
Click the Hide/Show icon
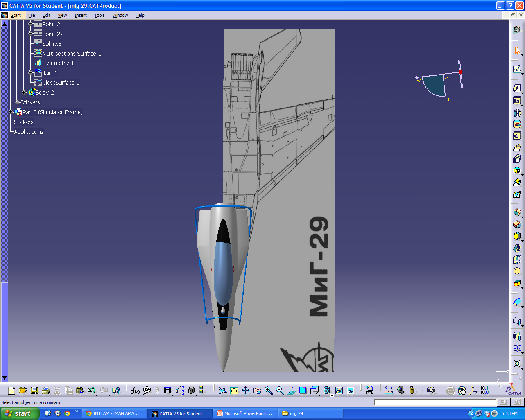339,391
